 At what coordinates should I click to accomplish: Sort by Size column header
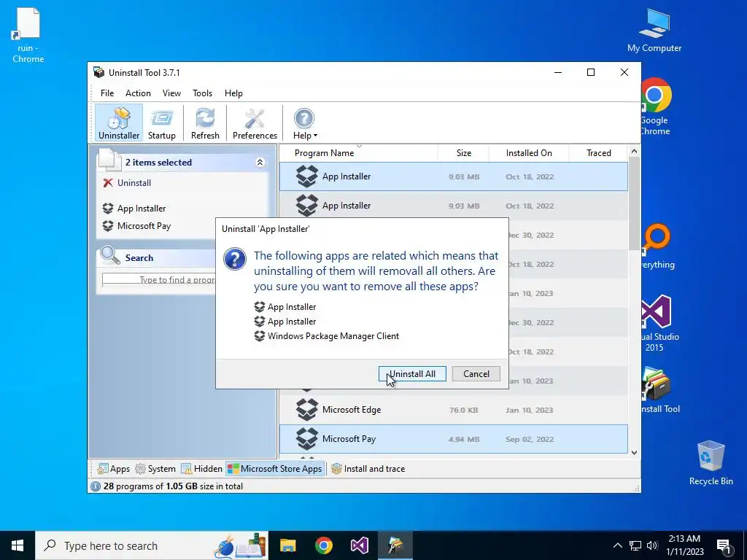[x=463, y=153]
